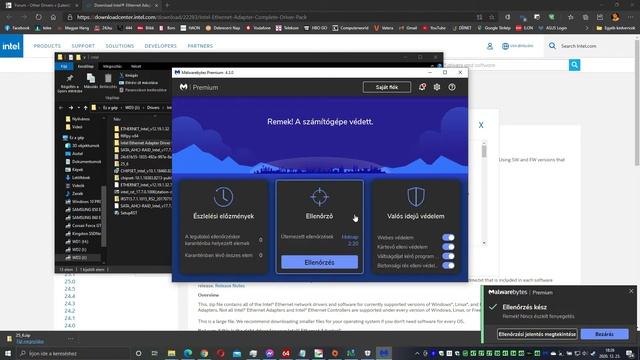This screenshot has height=360, width=640.
Task: Click the Facebook bookmark
Action: click(17, 28)
